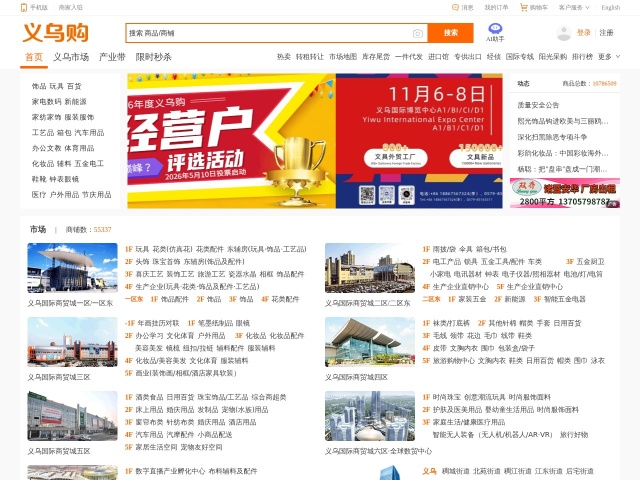Open the 彩妆化妆品 news headline
Viewport: 640px width, 480px height.
563,153
